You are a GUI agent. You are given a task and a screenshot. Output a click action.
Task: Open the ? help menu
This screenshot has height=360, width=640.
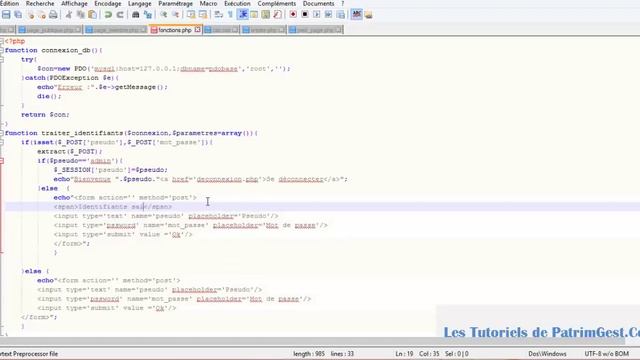click(x=342, y=4)
